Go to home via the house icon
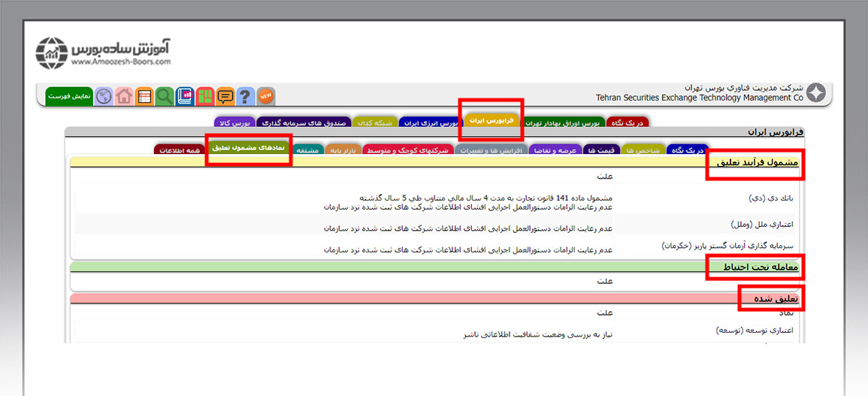This screenshot has width=868, height=396. (x=124, y=96)
